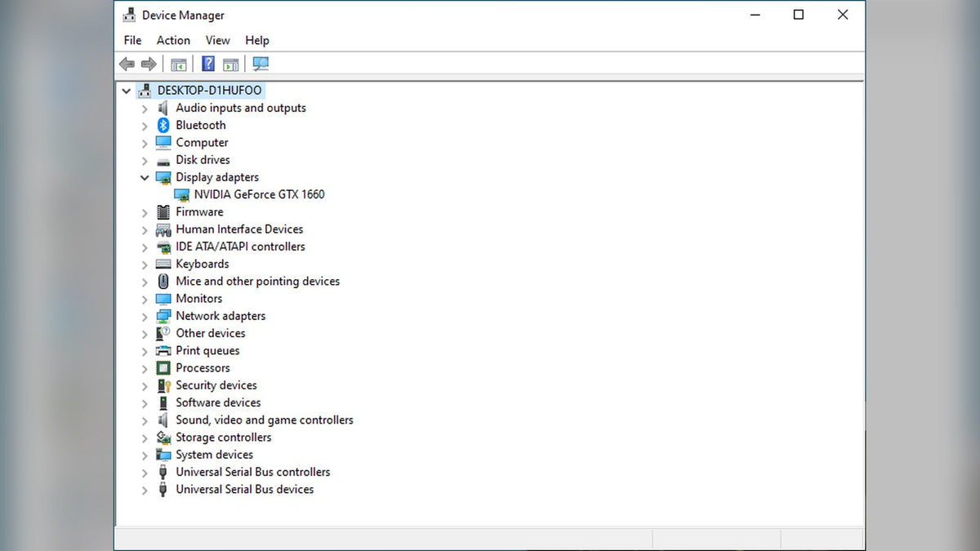
Task: Select the Software devices label
Action: tap(218, 402)
